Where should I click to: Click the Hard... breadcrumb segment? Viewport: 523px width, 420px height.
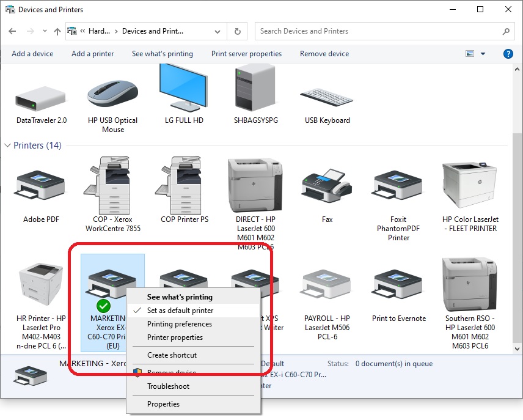tap(99, 31)
